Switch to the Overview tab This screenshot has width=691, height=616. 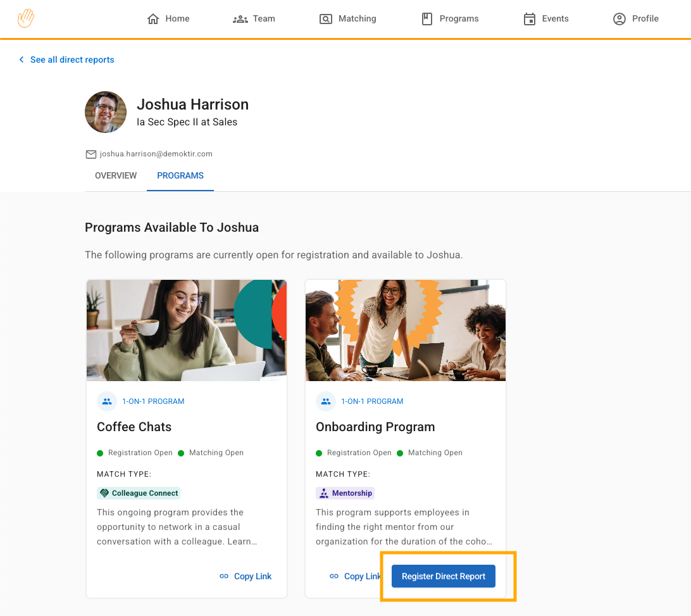116,175
